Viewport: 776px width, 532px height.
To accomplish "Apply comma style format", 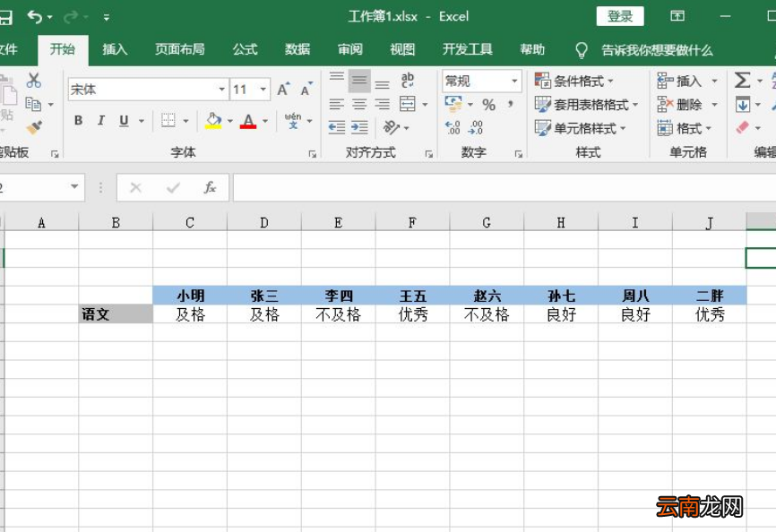I will pyautogui.click(x=510, y=104).
